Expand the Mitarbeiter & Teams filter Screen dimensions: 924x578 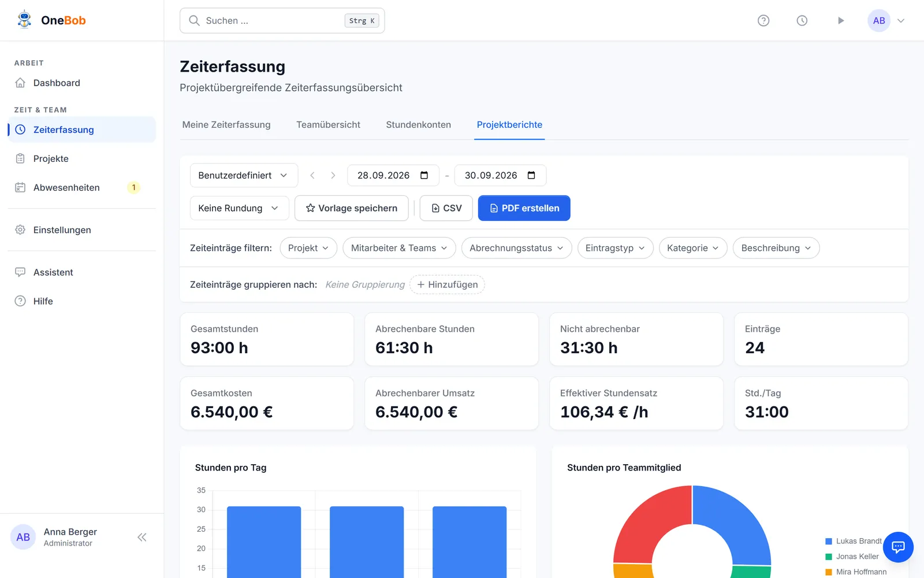coord(399,248)
